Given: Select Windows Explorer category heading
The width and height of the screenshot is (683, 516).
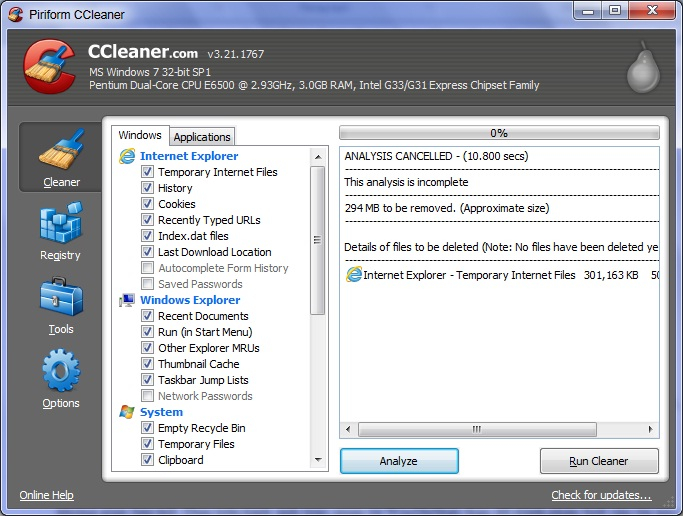Looking at the screenshot, I should [x=190, y=300].
